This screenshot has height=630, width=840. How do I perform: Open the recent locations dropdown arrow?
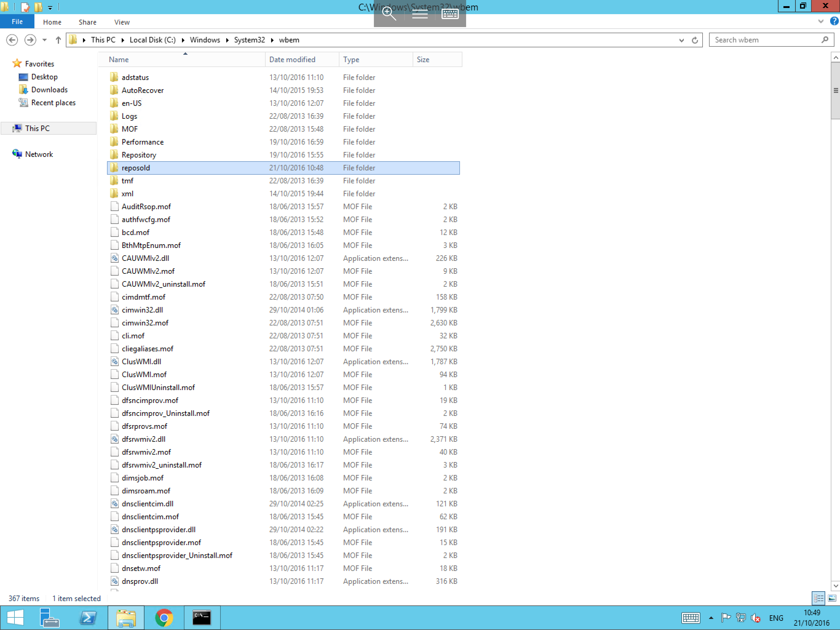coord(45,40)
